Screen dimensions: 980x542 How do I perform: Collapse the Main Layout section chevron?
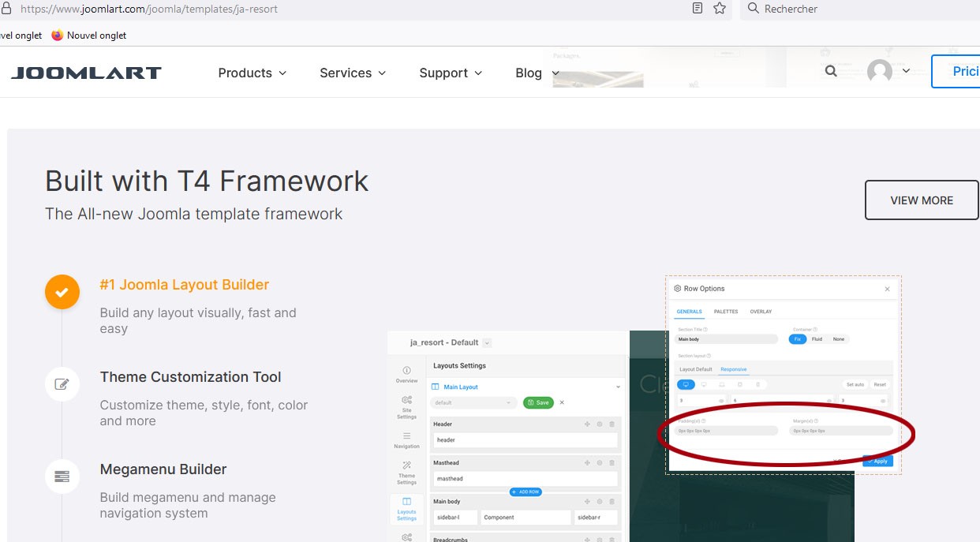point(618,387)
